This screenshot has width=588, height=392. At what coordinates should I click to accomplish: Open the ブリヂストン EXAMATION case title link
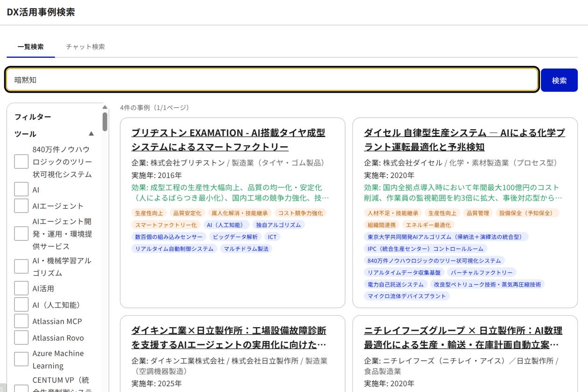pyautogui.click(x=229, y=140)
